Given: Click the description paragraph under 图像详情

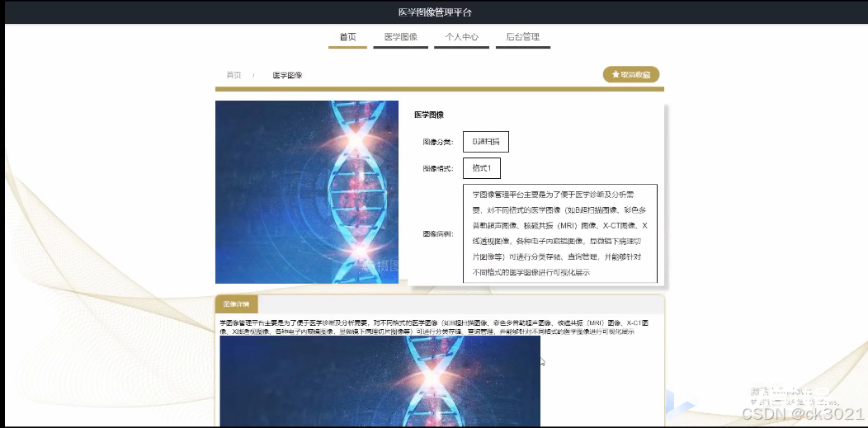Looking at the screenshot, I should pyautogui.click(x=434, y=327).
